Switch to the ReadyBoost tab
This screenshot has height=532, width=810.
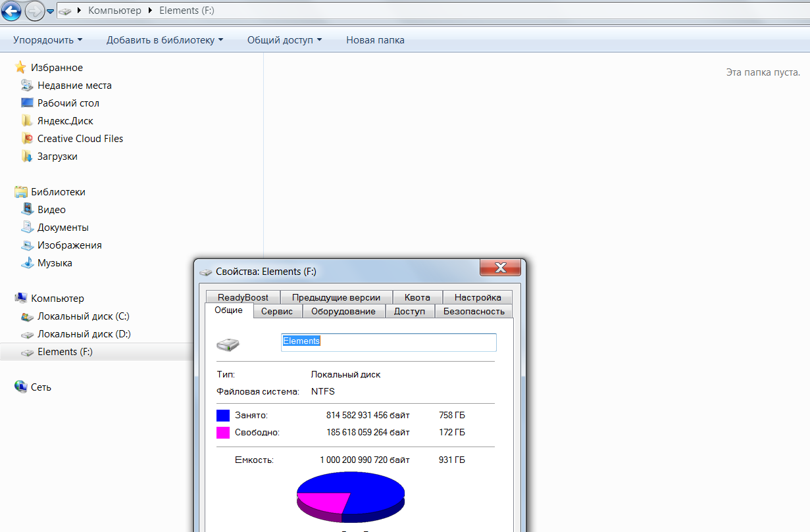click(243, 297)
